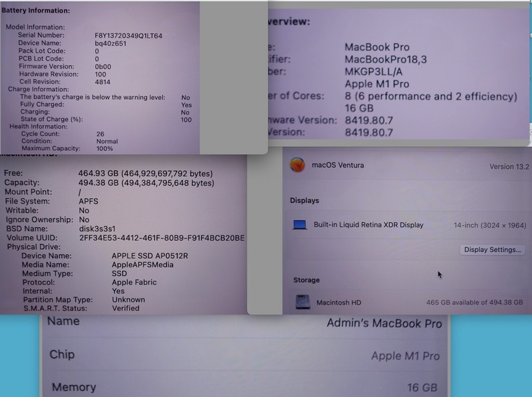Viewport: 532px width, 397px height.
Task: Click the Macintosh HD drive icon
Action: 303,302
